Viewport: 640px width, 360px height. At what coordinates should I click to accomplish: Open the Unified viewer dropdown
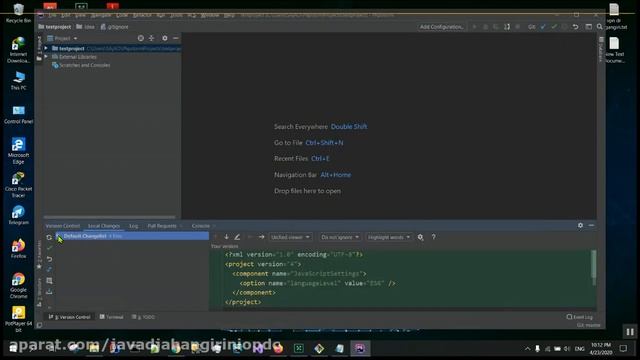[x=290, y=237]
